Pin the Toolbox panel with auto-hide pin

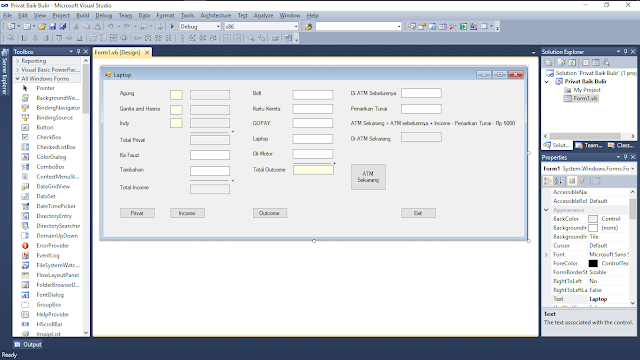[78, 52]
